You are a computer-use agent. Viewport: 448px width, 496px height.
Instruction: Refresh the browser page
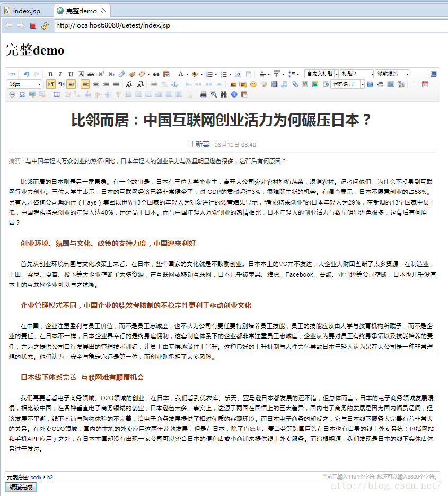45,25
